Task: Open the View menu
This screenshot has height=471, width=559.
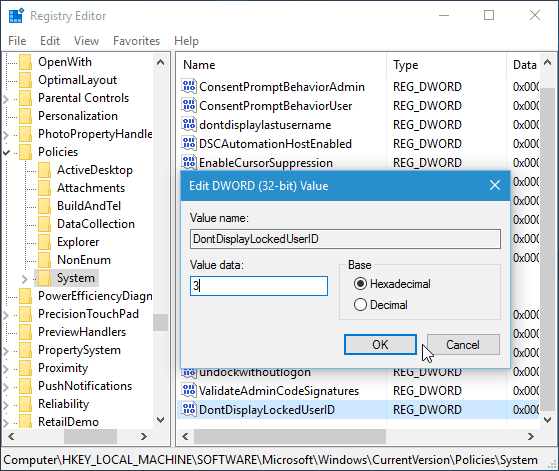Action: [86, 41]
